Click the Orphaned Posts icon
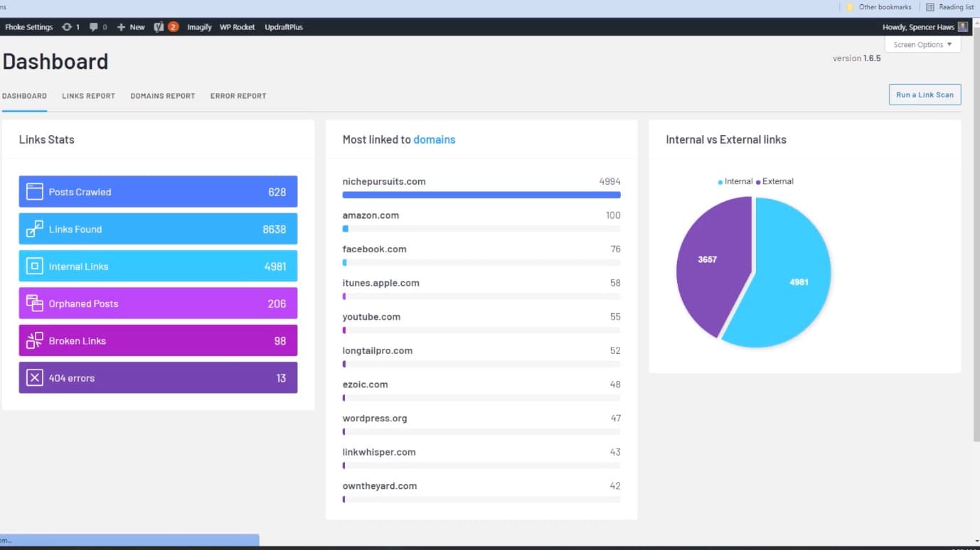 (x=34, y=303)
